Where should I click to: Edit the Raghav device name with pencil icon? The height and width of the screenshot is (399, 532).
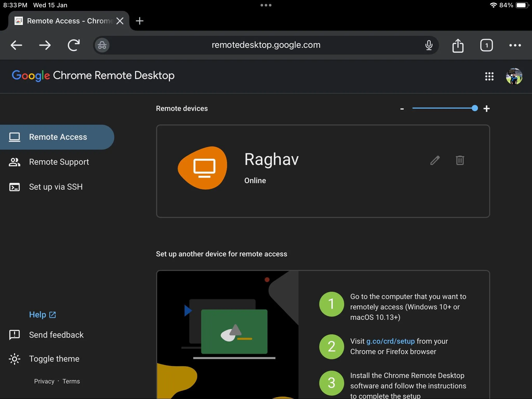click(x=435, y=161)
